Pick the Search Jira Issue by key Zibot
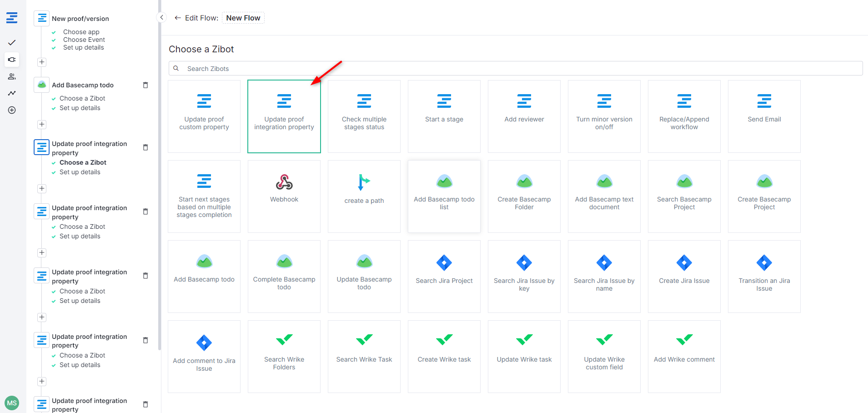Image resolution: width=868 pixels, height=413 pixels. coord(524,277)
